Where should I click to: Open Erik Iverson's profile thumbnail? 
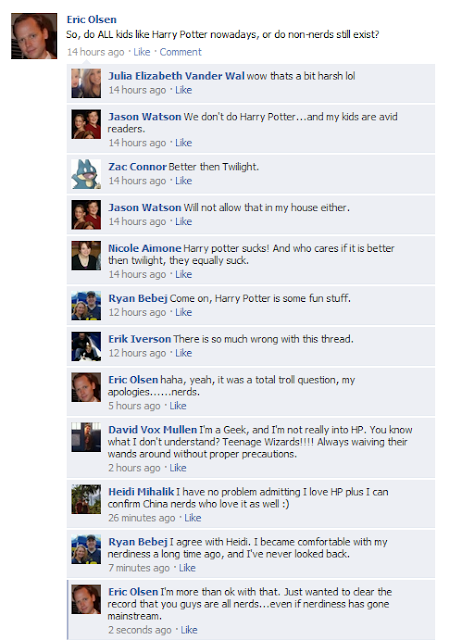(x=86, y=347)
